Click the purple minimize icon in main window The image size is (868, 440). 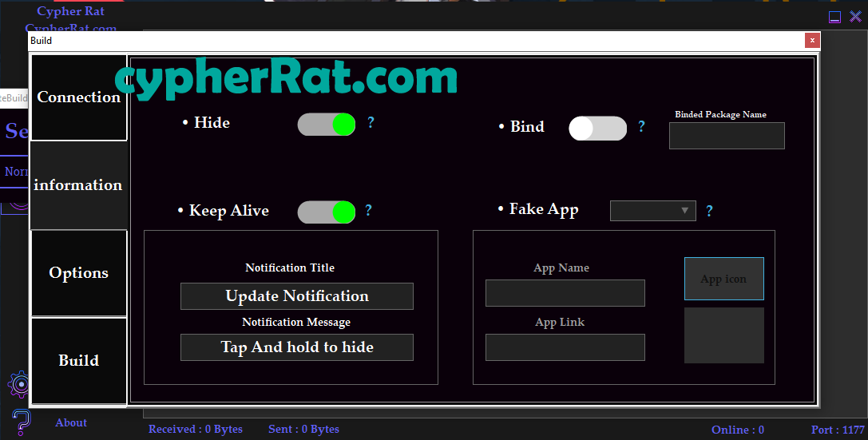[x=834, y=17]
